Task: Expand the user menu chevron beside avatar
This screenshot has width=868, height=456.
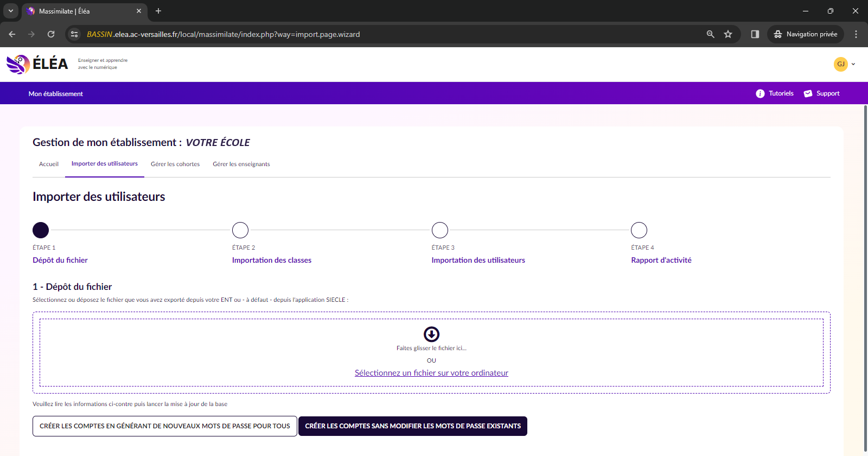Action: coord(853,64)
